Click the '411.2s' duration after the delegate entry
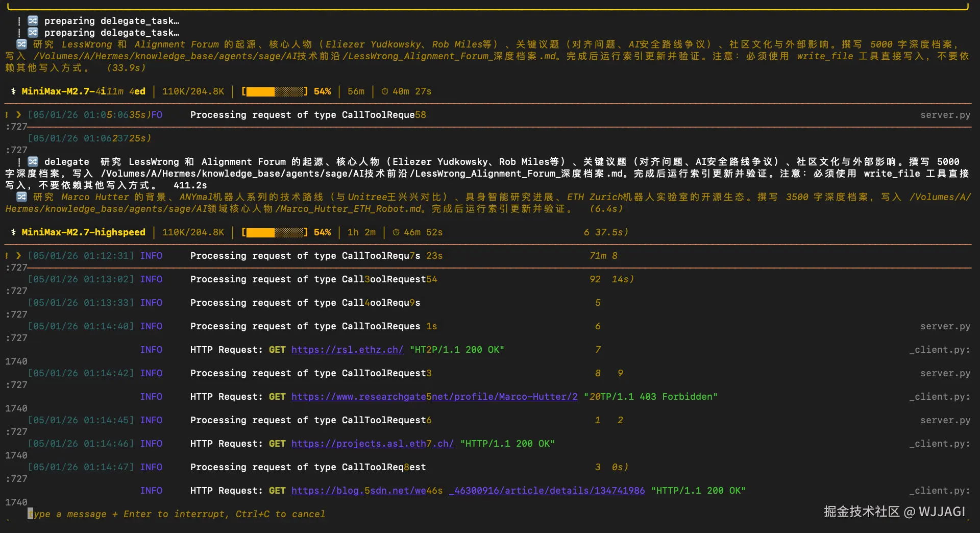 point(190,185)
